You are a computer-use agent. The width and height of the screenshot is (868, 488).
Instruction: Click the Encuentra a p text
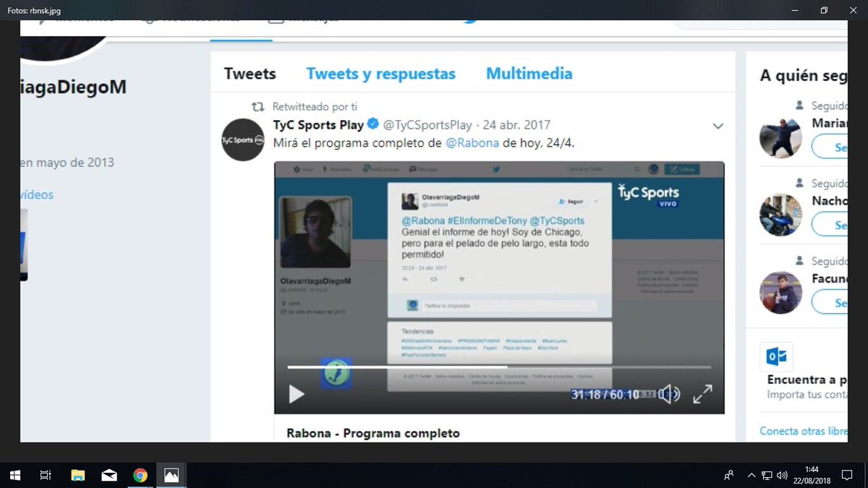coord(807,380)
